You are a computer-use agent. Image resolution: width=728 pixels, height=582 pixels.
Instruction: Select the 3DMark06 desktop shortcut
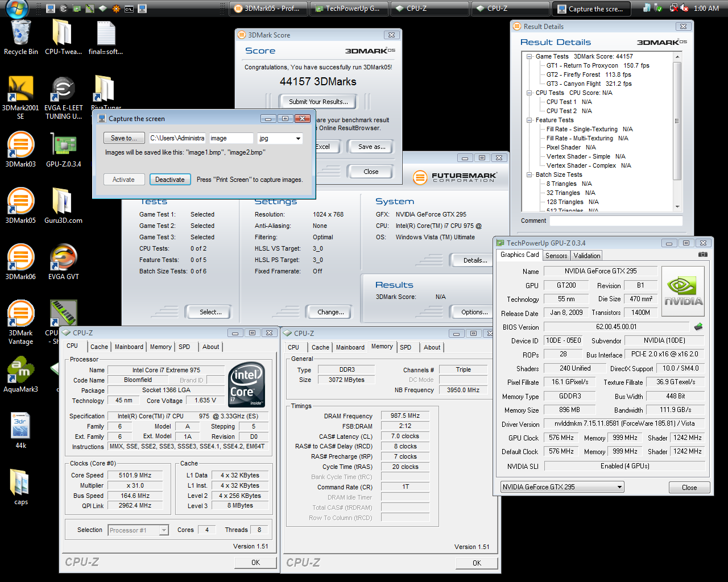point(20,262)
